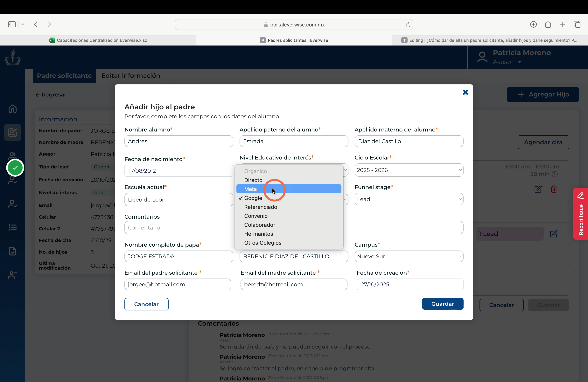Open Editar información tab
The width and height of the screenshot is (588, 382).
131,76
